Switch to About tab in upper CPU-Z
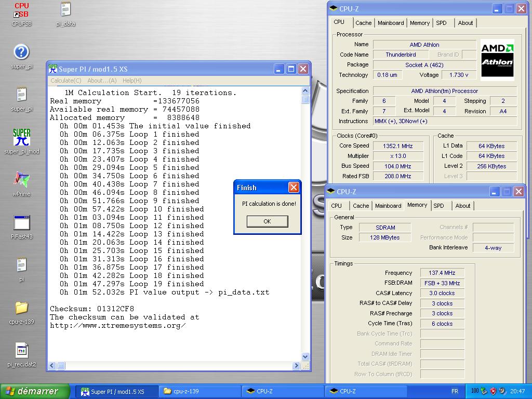Screen dimensions: 532x399 [465, 23]
